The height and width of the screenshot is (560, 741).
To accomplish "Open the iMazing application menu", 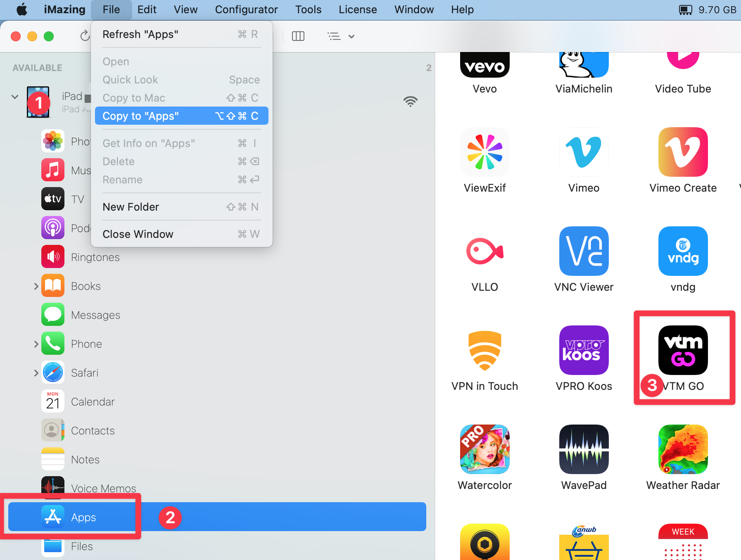I will [64, 9].
